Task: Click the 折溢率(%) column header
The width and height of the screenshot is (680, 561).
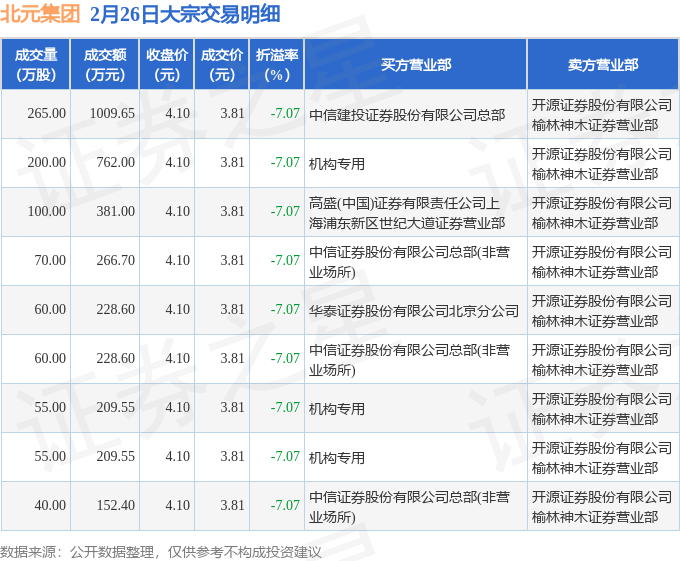Action: click(x=277, y=65)
